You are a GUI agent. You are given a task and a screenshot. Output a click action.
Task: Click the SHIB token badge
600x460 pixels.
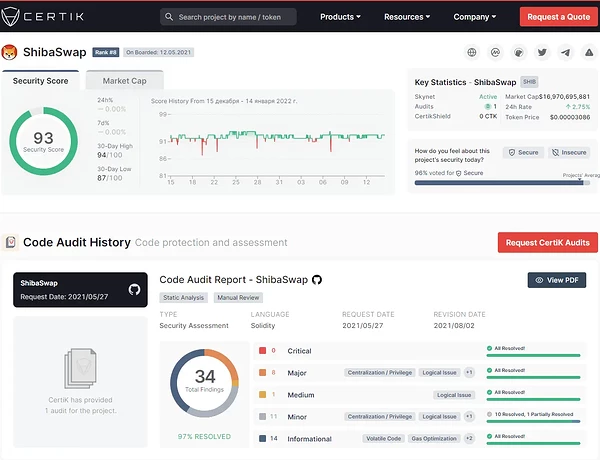tap(529, 82)
